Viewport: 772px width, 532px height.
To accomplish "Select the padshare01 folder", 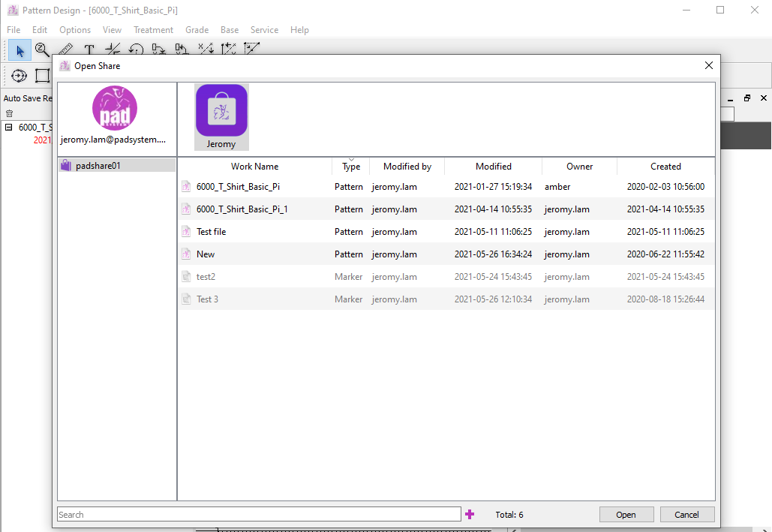I will (x=98, y=166).
